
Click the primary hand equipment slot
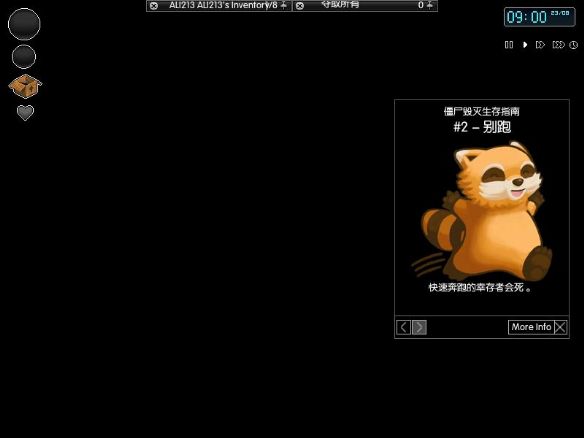(24, 24)
